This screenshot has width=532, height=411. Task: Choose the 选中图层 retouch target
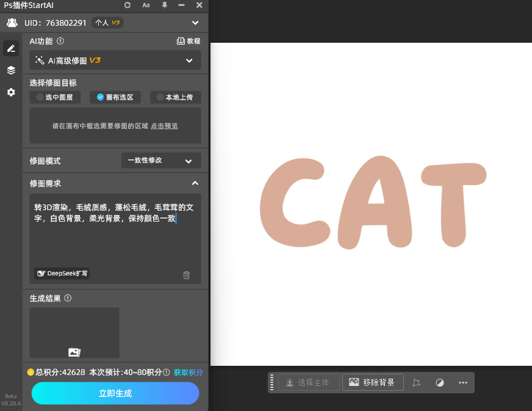tap(55, 97)
